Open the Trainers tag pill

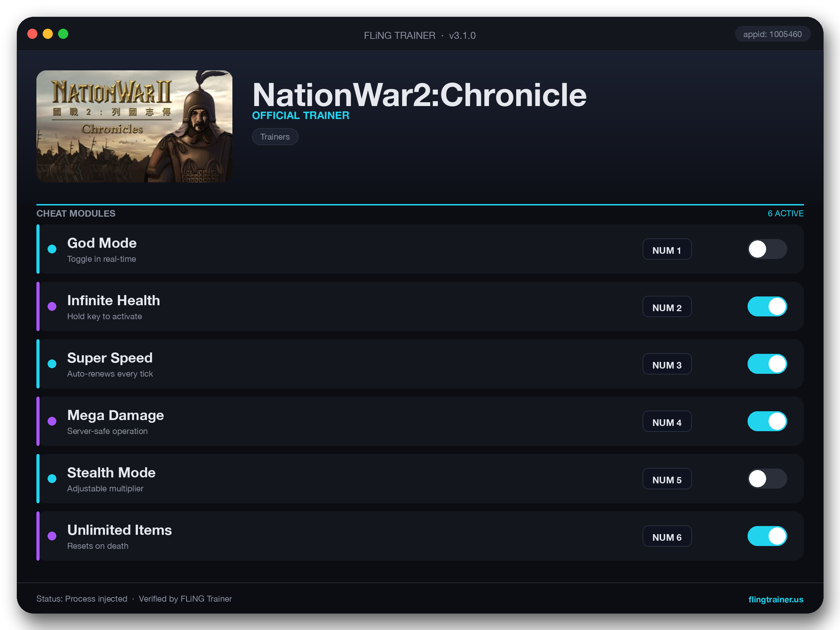[x=275, y=137]
